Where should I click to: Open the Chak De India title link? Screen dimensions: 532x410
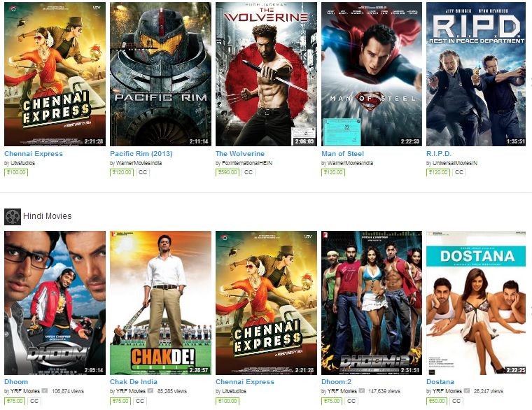click(x=134, y=382)
